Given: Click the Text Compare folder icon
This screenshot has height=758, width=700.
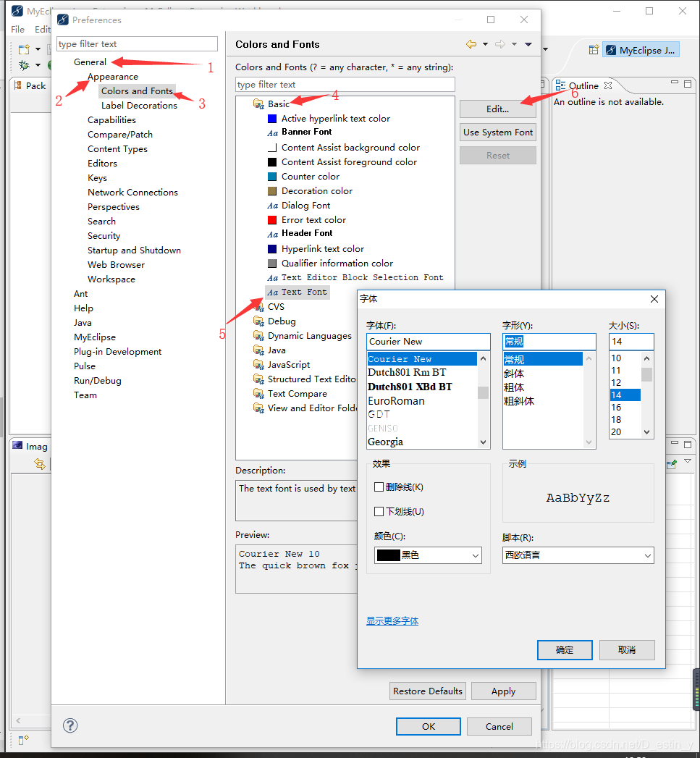Looking at the screenshot, I should click(x=258, y=394).
